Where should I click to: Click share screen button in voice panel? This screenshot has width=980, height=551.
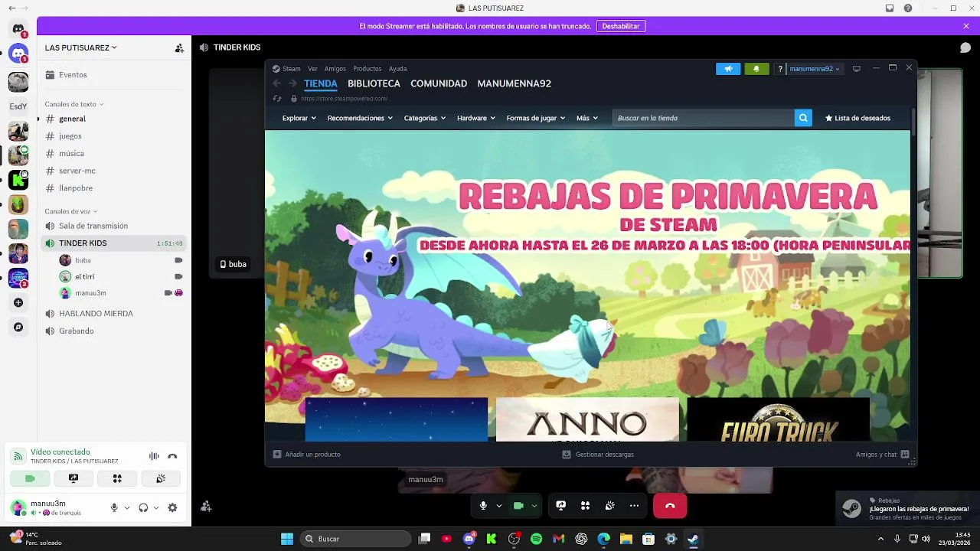(x=73, y=478)
